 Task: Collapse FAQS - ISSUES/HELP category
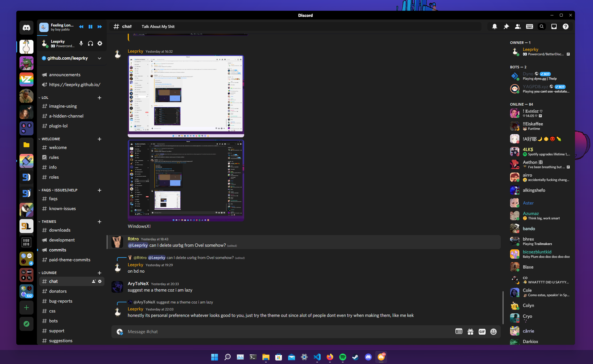[59, 190]
